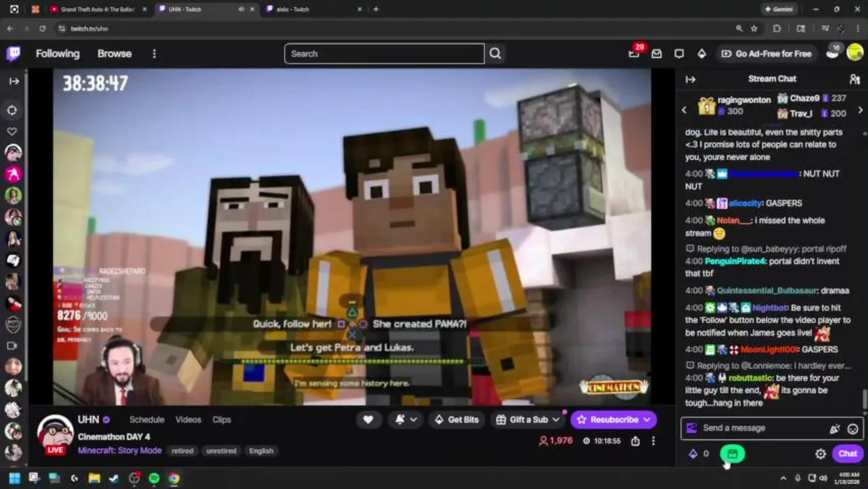868x489 pixels.
Task: Open the emote picker smiley icon
Action: [853, 428]
